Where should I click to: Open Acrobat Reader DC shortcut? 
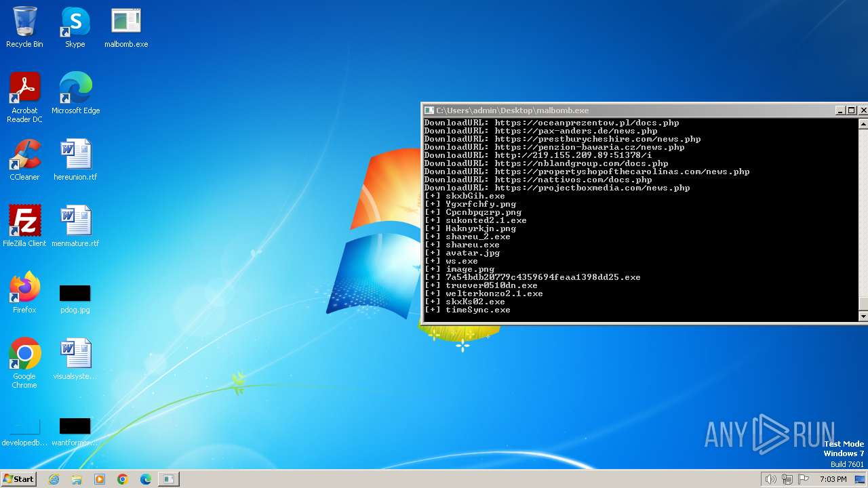pos(24,98)
